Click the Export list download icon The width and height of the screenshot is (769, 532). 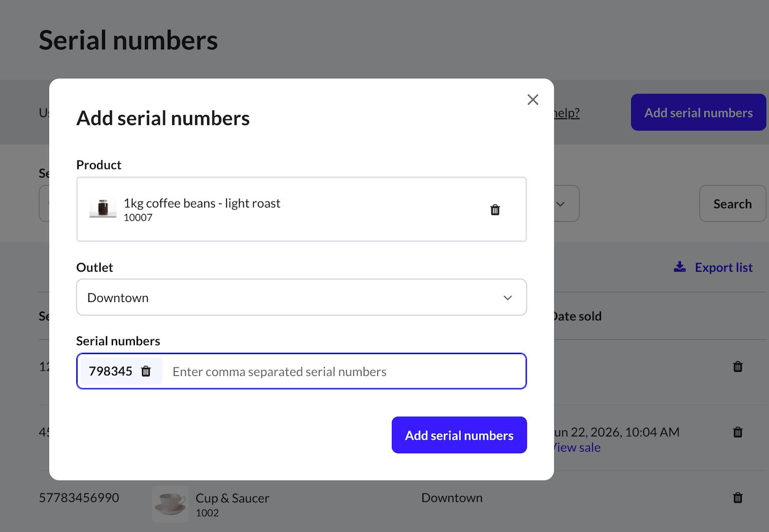(680, 267)
